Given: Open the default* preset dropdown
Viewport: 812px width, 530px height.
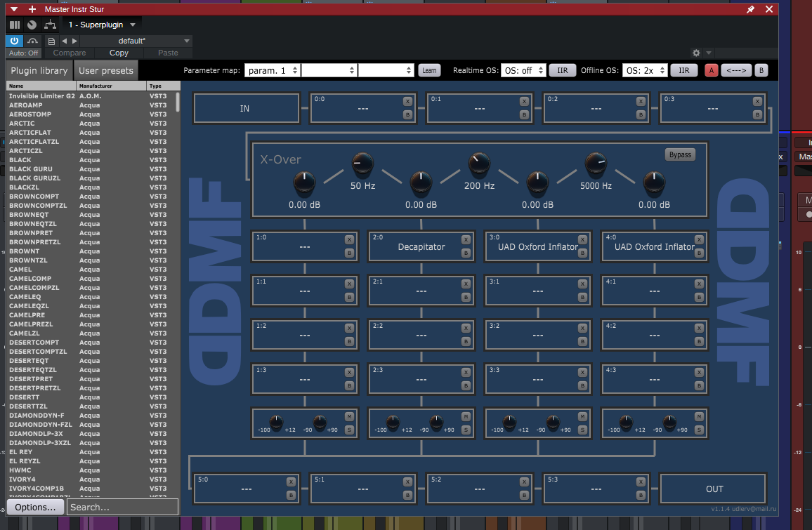Looking at the screenshot, I should tap(136, 41).
